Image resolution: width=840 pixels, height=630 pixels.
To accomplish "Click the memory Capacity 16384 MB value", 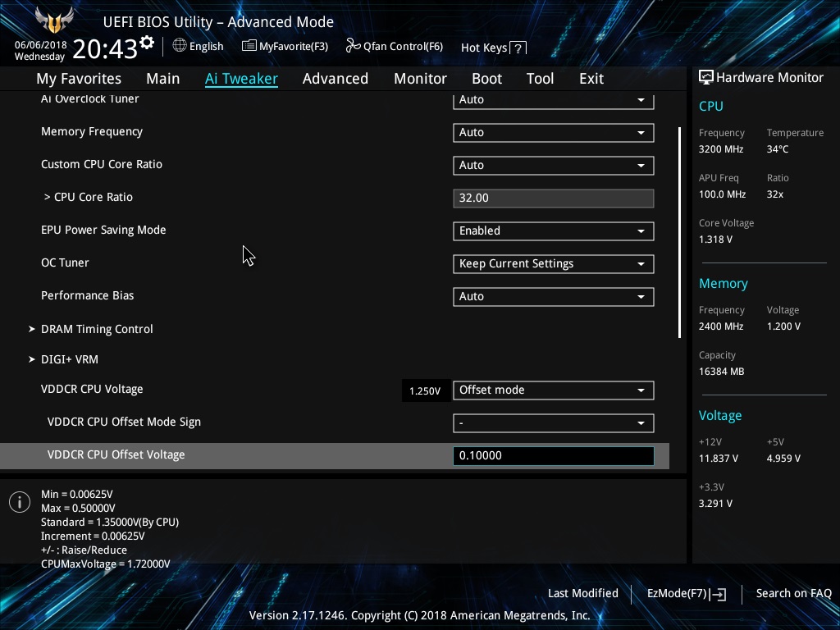I will (721, 372).
